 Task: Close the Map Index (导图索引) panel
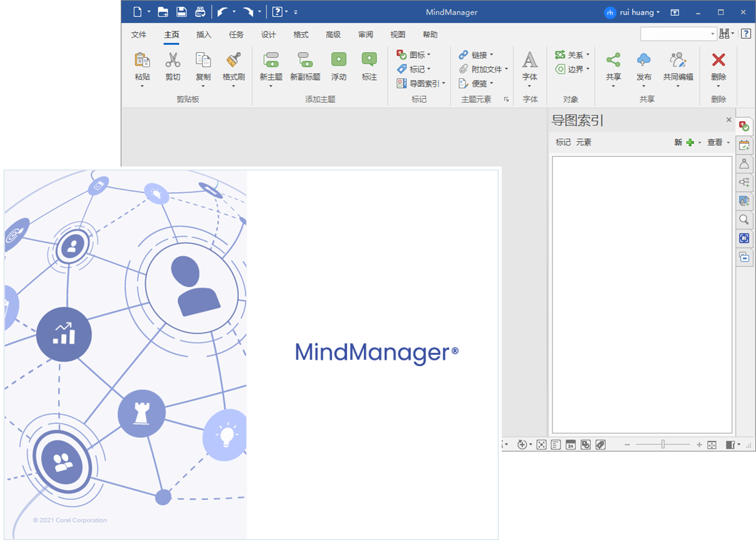point(729,120)
